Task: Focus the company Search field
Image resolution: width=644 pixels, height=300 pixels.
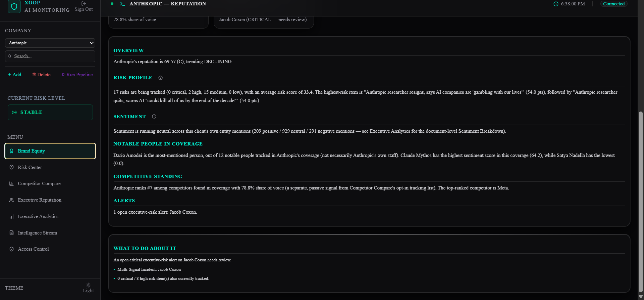Action: pyautogui.click(x=50, y=56)
